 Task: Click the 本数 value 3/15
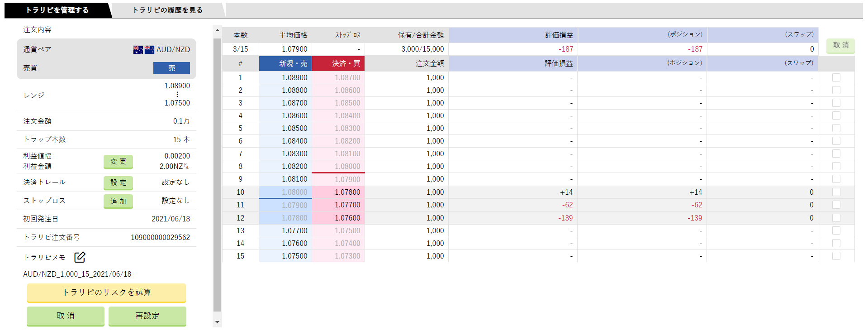coord(240,49)
